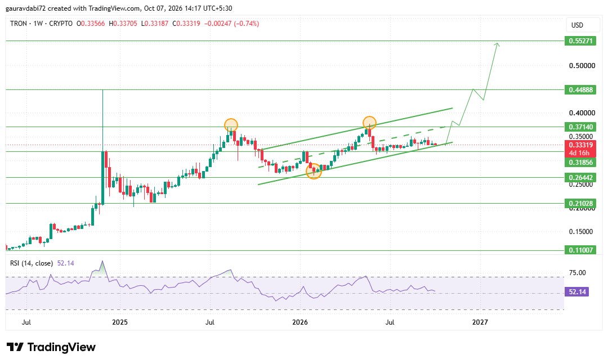This screenshot has width=608, height=364.
Task: Select the 0.21028 price level label
Action: pos(580,204)
